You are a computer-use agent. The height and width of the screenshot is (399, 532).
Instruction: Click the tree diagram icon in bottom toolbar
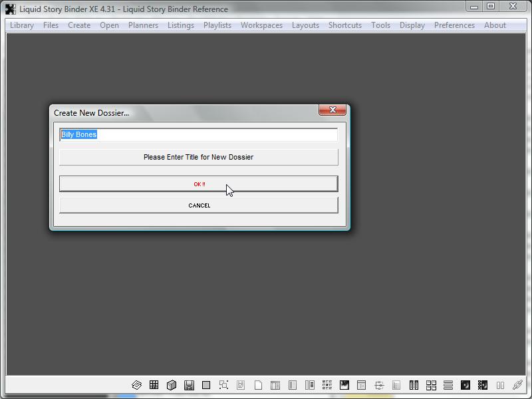coord(379,385)
